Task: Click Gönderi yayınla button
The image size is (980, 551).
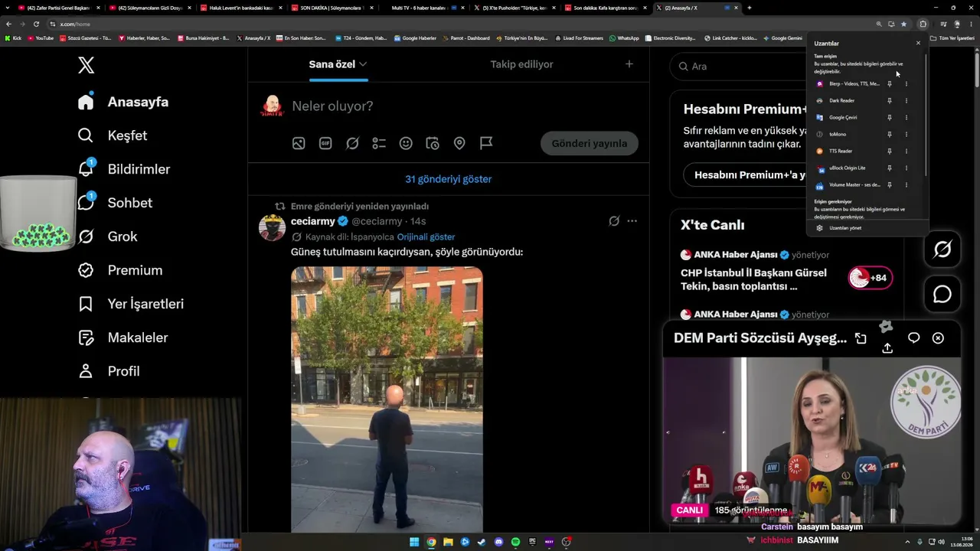Action: 590,143
